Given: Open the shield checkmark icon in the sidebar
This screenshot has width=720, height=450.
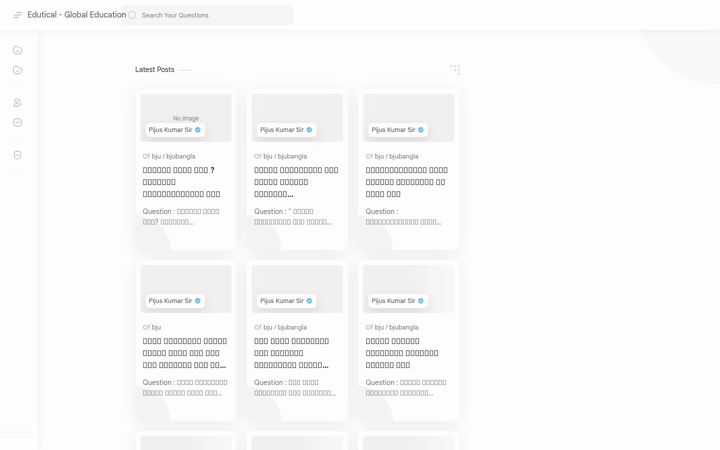Looking at the screenshot, I should (x=17, y=155).
